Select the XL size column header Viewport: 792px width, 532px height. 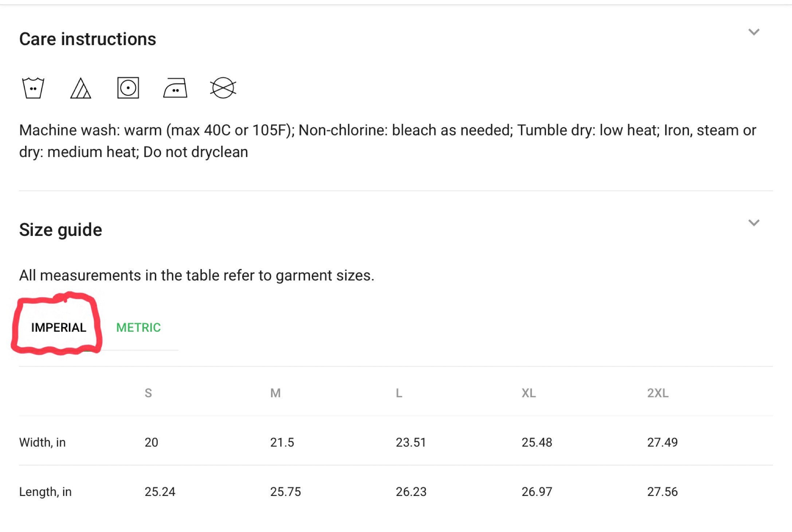(x=529, y=393)
